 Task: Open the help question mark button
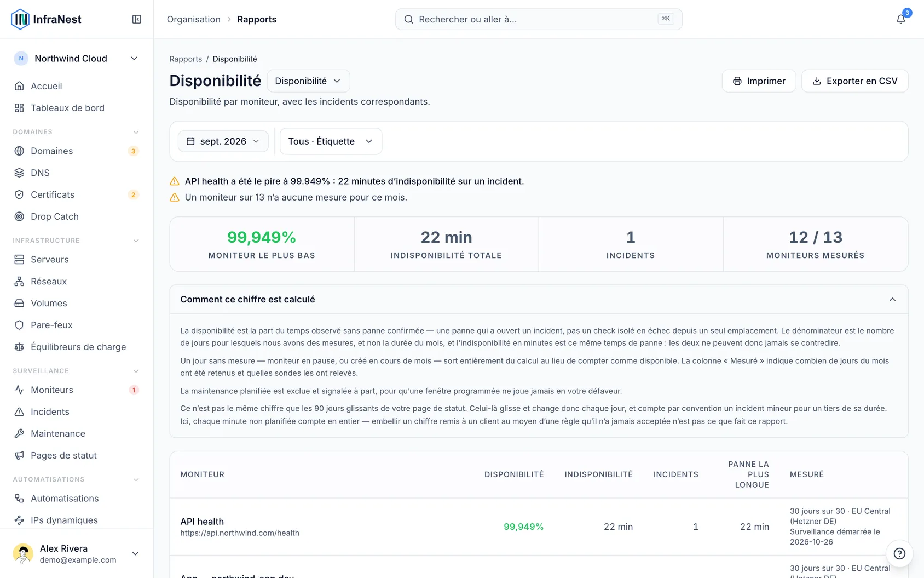tap(899, 553)
